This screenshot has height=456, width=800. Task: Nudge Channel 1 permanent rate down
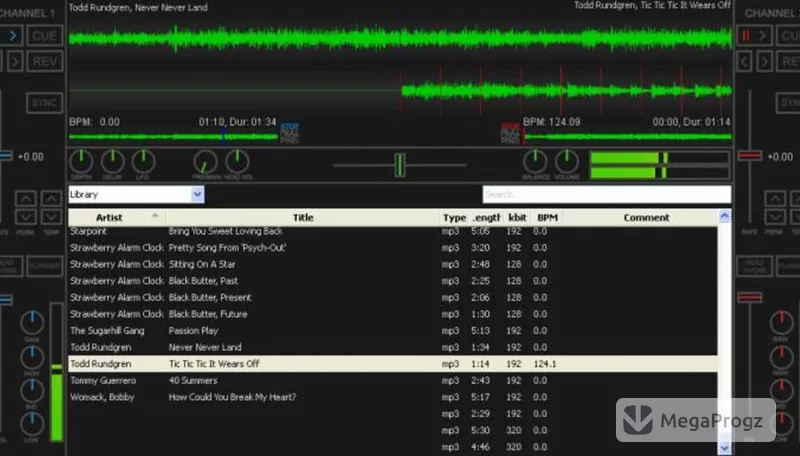[x=26, y=217]
